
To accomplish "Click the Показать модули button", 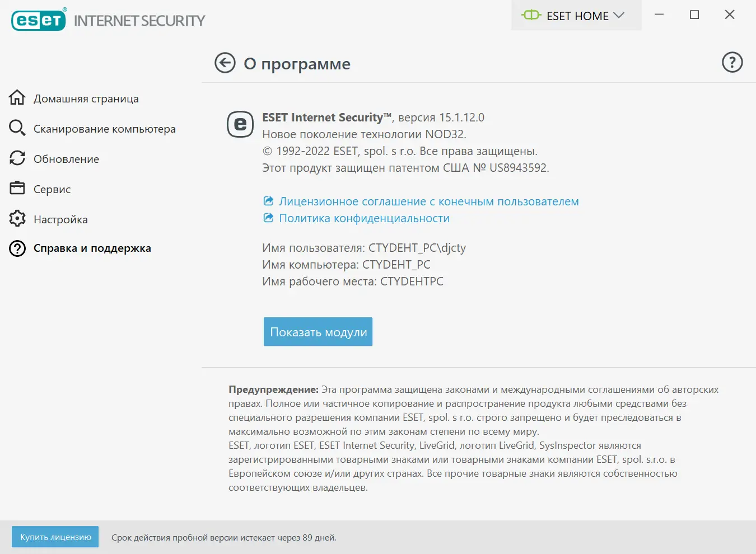I will (x=318, y=331).
